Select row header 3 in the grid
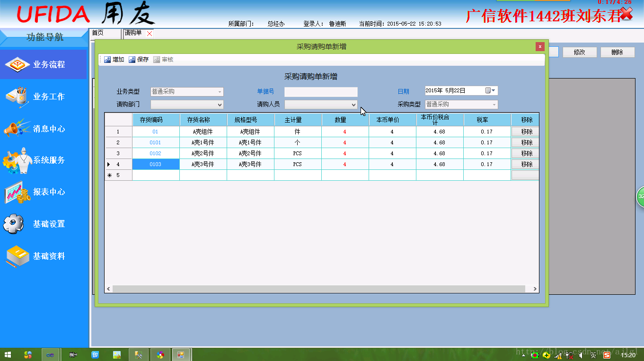 click(x=118, y=153)
